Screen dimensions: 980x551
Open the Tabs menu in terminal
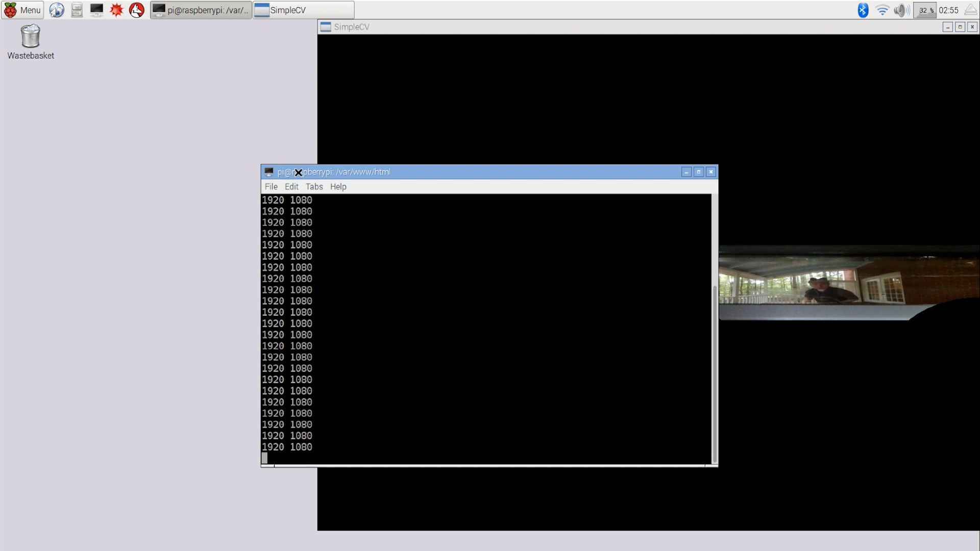point(314,187)
